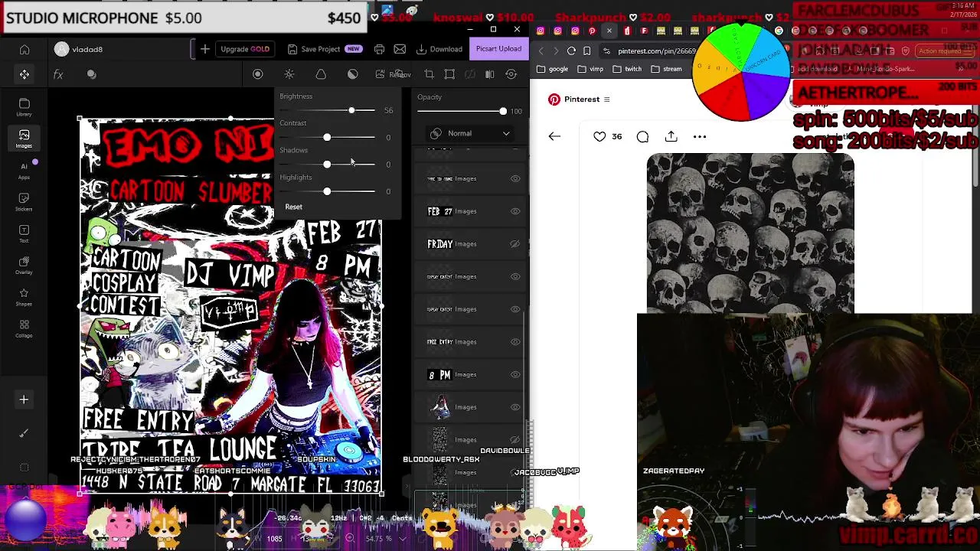Screen dimensions: 980x551
Task: Select the FEB 27 layer thumbnail
Action: pos(439,211)
